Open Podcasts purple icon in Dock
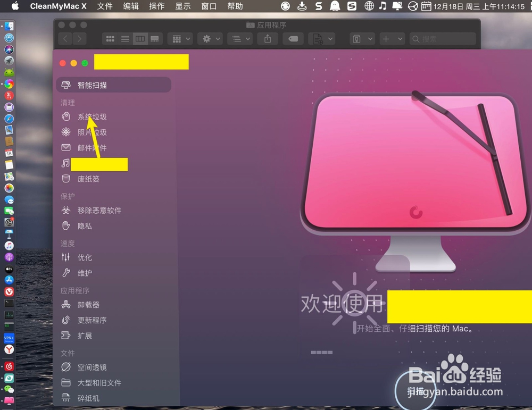This screenshot has height=410, width=532. (x=9, y=257)
